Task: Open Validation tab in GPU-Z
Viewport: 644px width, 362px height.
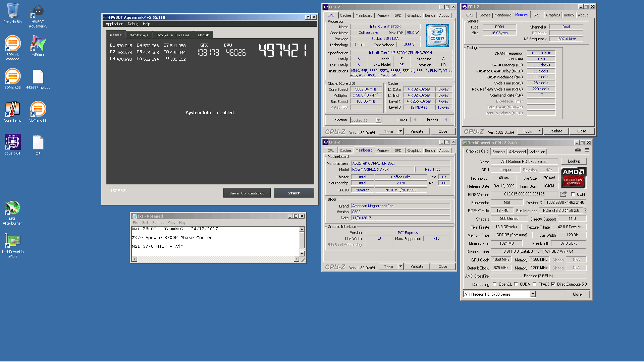Action: (537, 152)
